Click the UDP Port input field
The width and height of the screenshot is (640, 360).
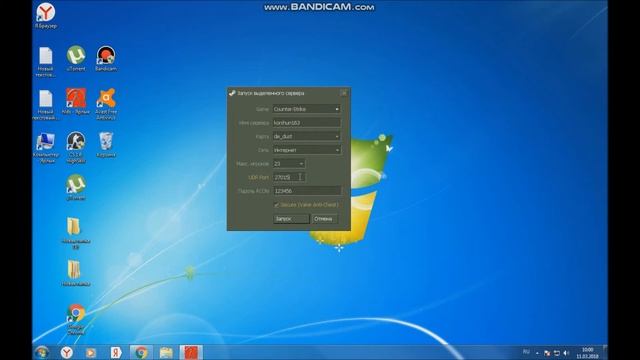289,177
